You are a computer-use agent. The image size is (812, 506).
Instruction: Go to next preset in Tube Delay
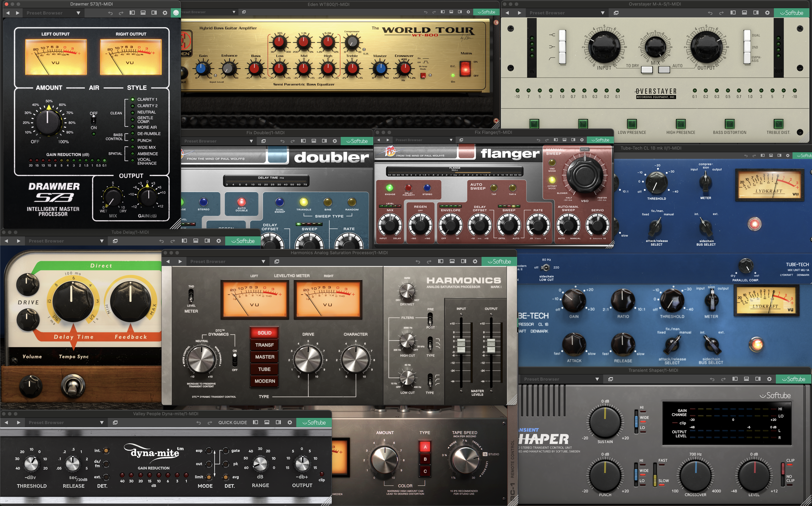18,241
